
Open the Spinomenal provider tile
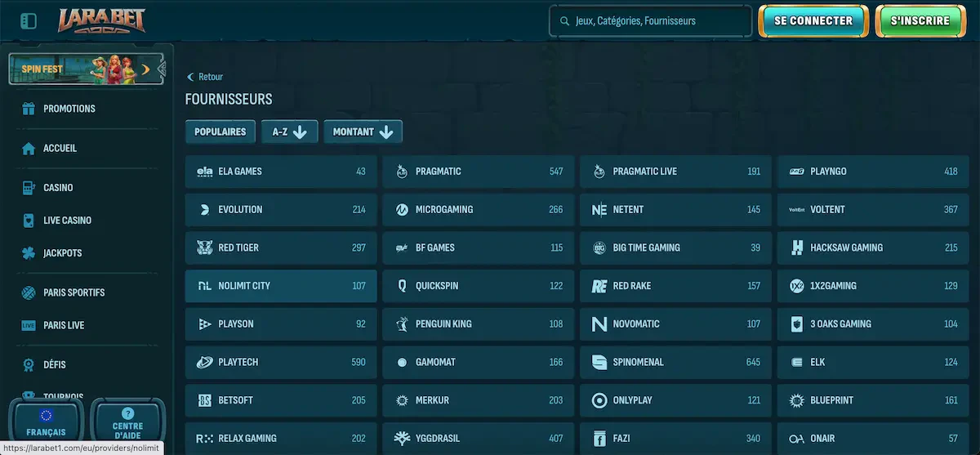(675, 362)
